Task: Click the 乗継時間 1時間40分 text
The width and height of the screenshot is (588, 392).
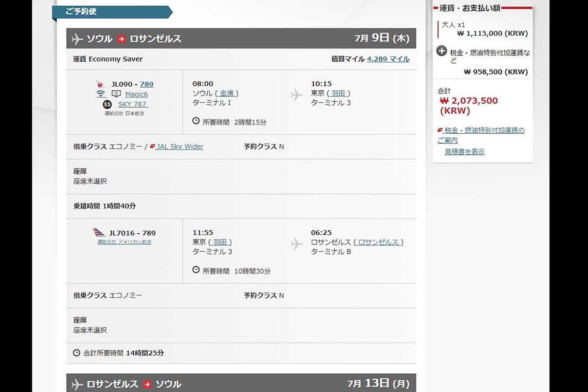Action: coord(104,206)
